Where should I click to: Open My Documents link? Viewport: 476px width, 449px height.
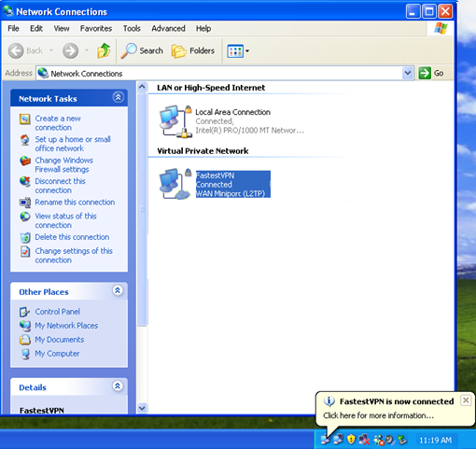(x=60, y=340)
